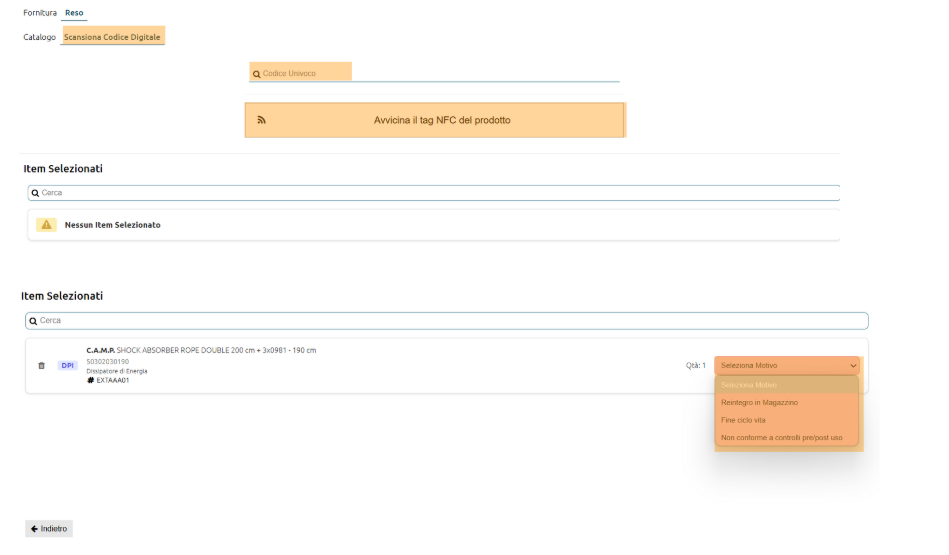Viewport: 949px width, 555px height.
Task: Click the Indietro back button
Action: pyautogui.click(x=49, y=528)
